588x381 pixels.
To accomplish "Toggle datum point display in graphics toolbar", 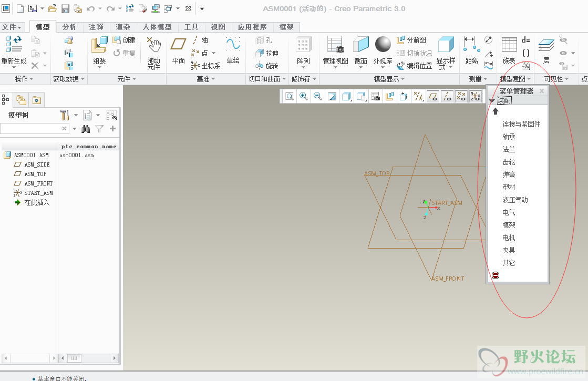I will [x=461, y=96].
